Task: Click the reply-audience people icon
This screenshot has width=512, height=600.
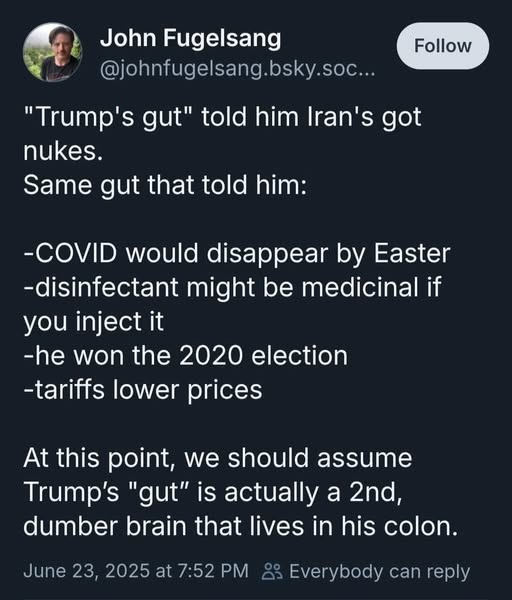Action: point(272,572)
